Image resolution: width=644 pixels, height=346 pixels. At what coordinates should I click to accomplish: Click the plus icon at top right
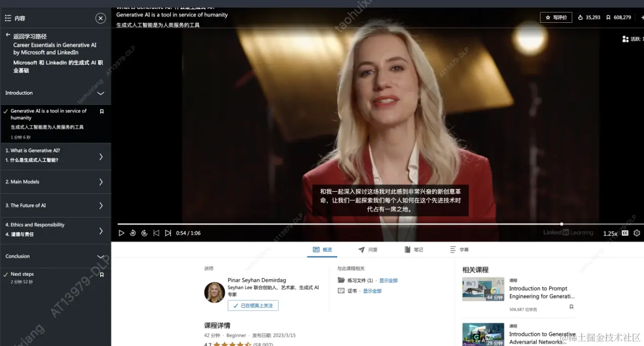click(641, 17)
